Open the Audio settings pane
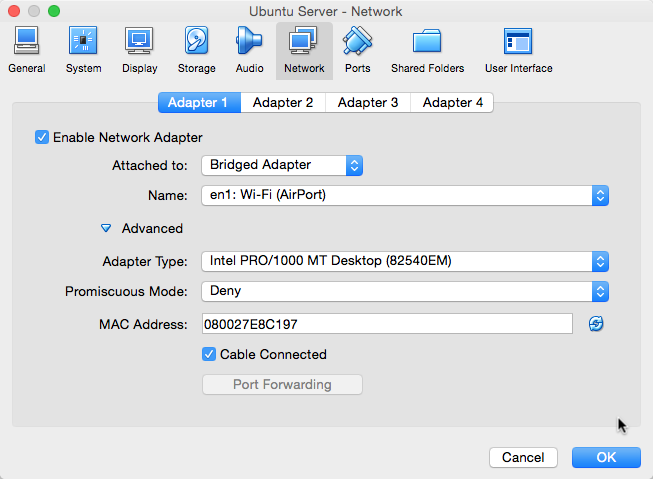Viewport: 653px width, 479px height. point(249,50)
